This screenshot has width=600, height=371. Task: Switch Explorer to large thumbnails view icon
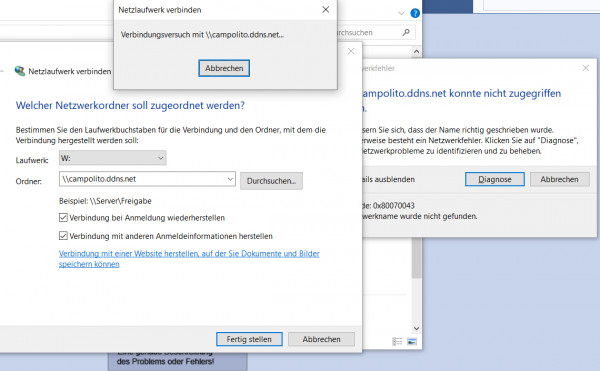pos(412,341)
